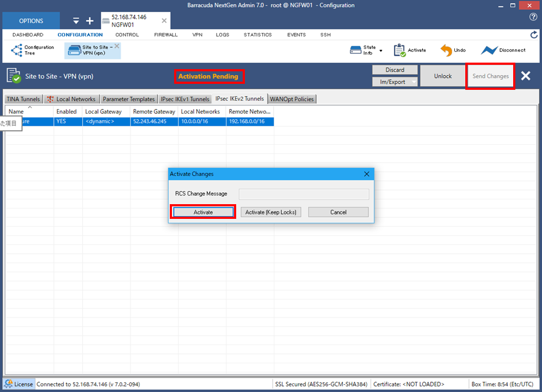Open the STATISTICS tab
The width and height of the screenshot is (542, 392).
click(258, 35)
